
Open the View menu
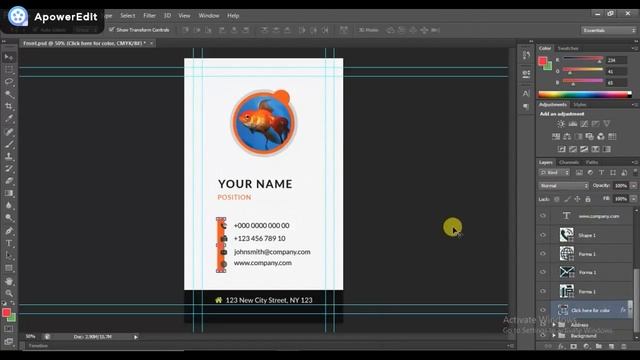pos(184,16)
